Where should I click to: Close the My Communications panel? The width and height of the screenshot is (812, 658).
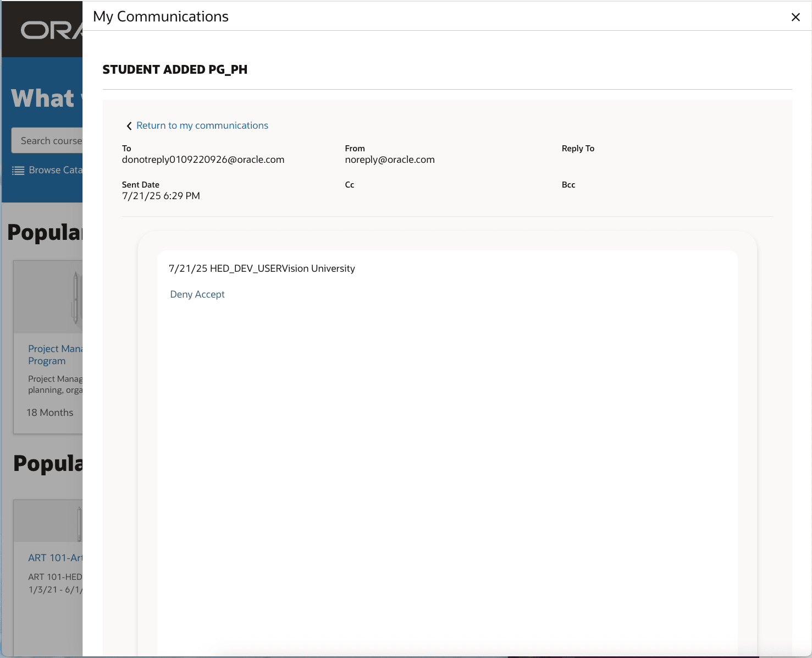[795, 17]
